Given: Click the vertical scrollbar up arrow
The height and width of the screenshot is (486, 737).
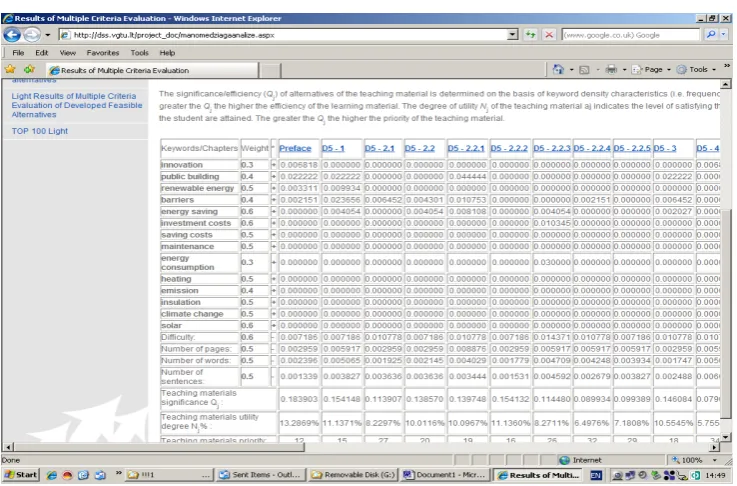Looking at the screenshot, I should point(726,85).
